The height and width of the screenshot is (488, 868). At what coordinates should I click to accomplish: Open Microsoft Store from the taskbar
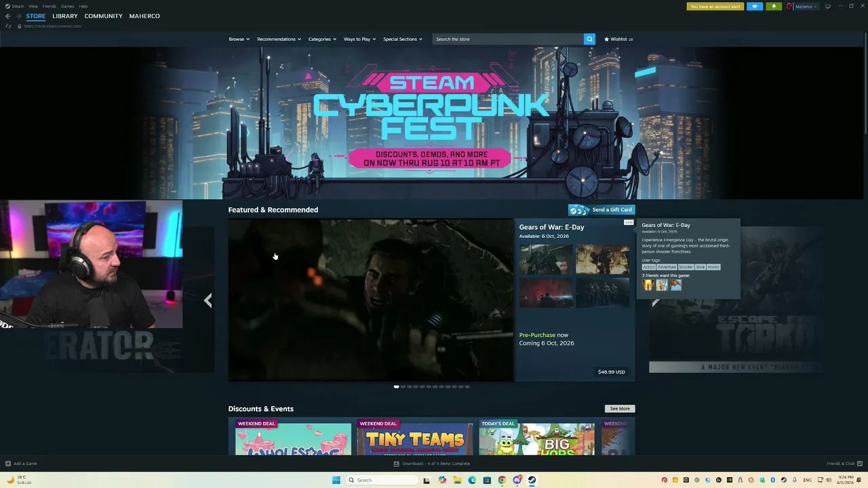click(487, 480)
